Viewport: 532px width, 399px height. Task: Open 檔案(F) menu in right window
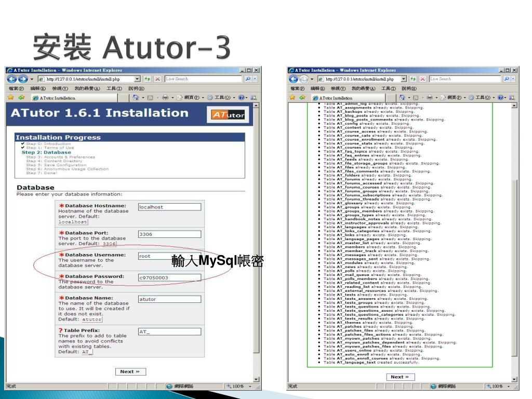(x=298, y=88)
